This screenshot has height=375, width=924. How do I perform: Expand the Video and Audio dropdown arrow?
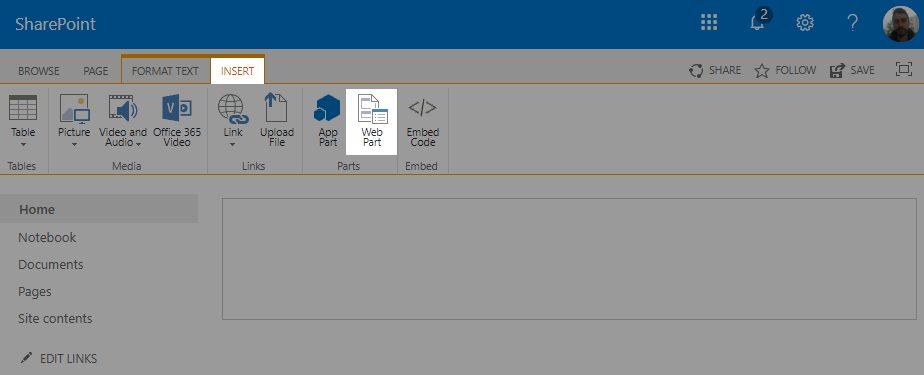click(138, 143)
